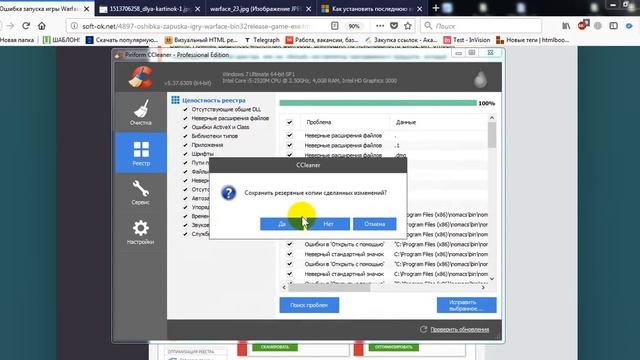
Task: Uncheck the first Неверный стандартный значок result row
Action: click(x=289, y=254)
